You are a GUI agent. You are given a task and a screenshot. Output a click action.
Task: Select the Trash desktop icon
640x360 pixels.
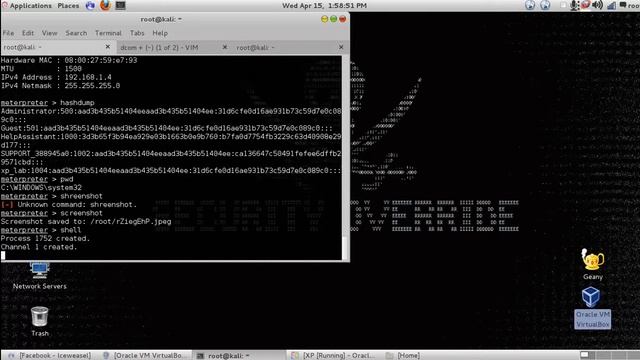pyautogui.click(x=40, y=321)
